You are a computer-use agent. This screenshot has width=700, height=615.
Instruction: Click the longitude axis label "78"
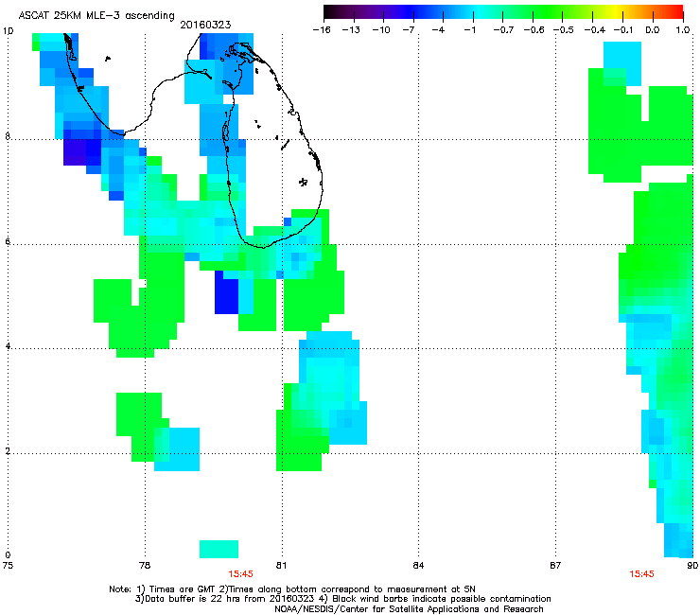click(145, 566)
